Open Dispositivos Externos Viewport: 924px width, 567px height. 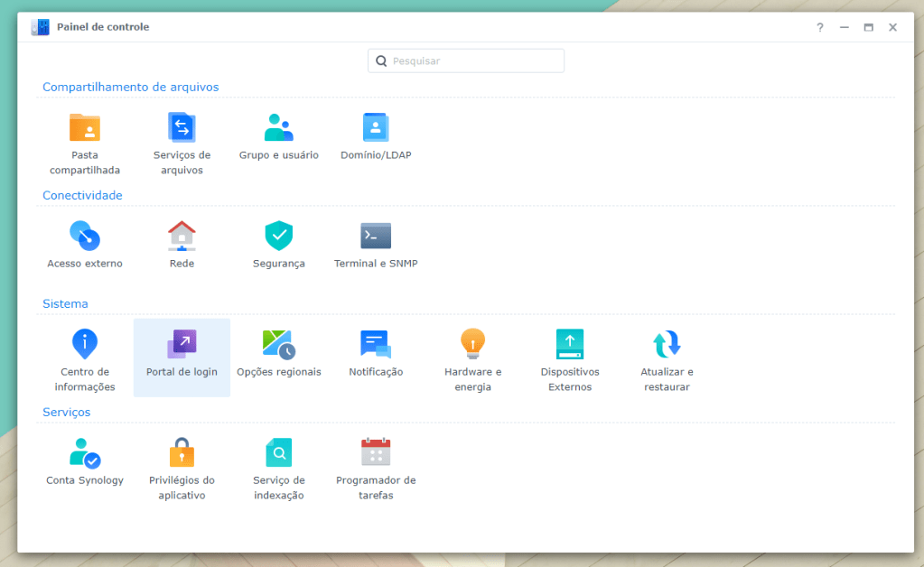[x=570, y=346]
